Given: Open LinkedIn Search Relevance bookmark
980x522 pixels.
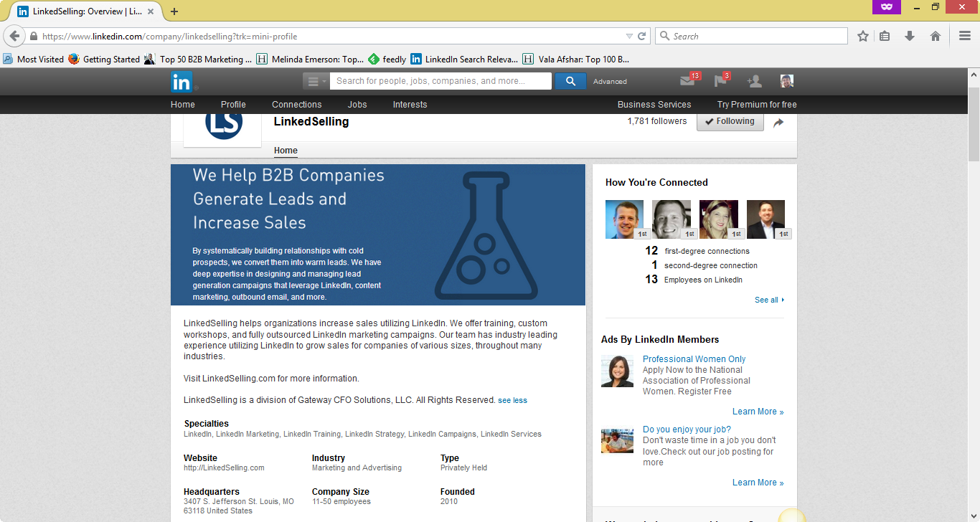Looking at the screenshot, I should pos(464,60).
